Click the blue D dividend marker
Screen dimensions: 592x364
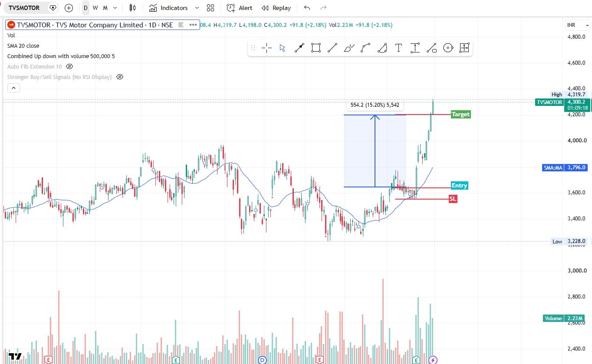[262, 360]
